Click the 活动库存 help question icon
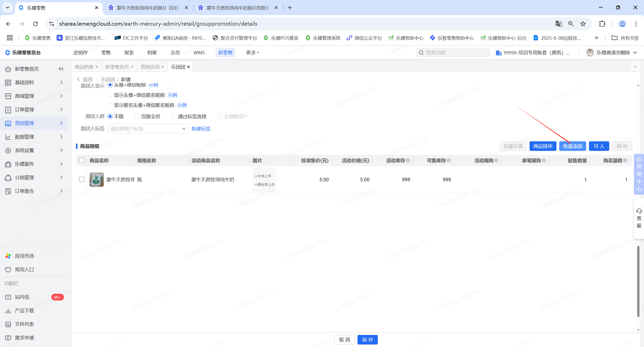 tap(408, 160)
